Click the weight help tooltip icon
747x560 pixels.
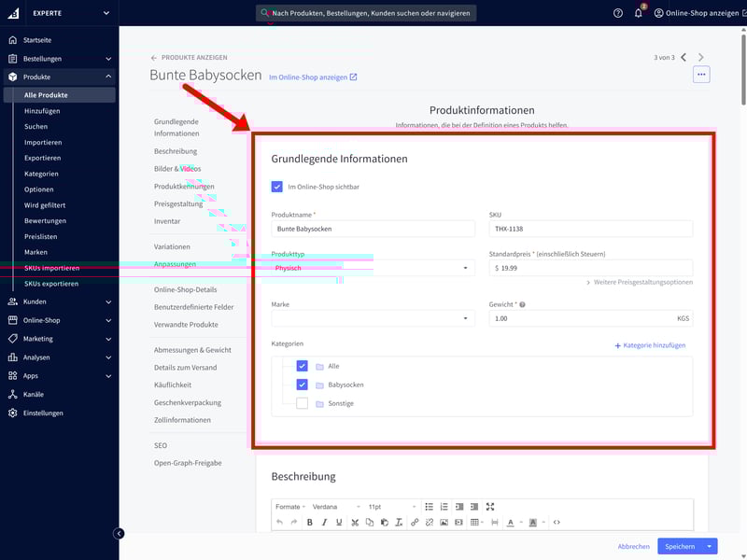coord(522,304)
